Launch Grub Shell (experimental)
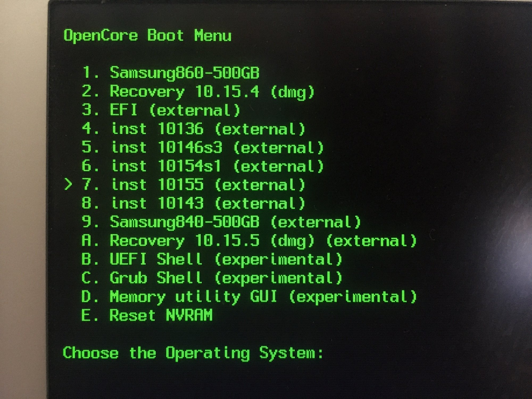This screenshot has height=399, width=532. [212, 278]
